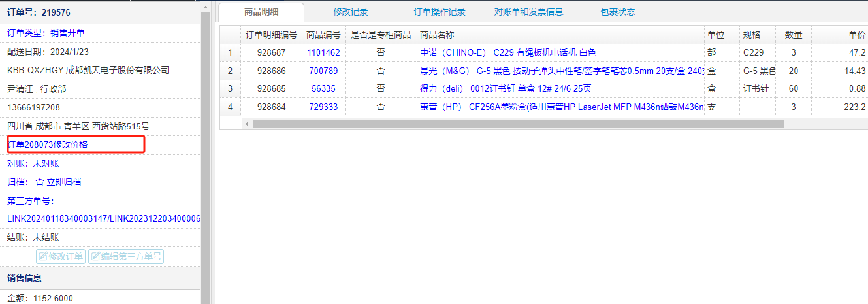Image resolution: width=868 pixels, height=304 pixels.
Task: Click the 订单号: 219576 header
Action: (39, 12)
